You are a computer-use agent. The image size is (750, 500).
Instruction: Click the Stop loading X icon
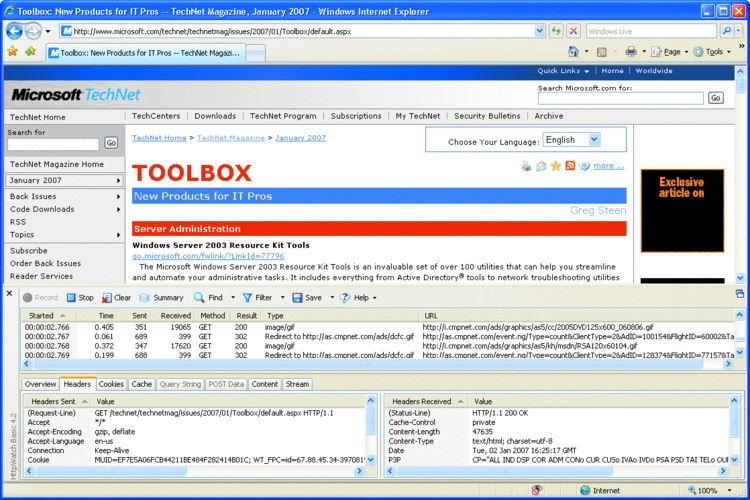click(573, 32)
